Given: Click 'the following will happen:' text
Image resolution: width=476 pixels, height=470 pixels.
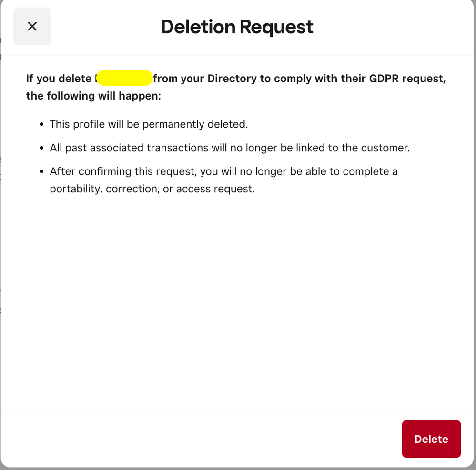Looking at the screenshot, I should pos(94,96).
